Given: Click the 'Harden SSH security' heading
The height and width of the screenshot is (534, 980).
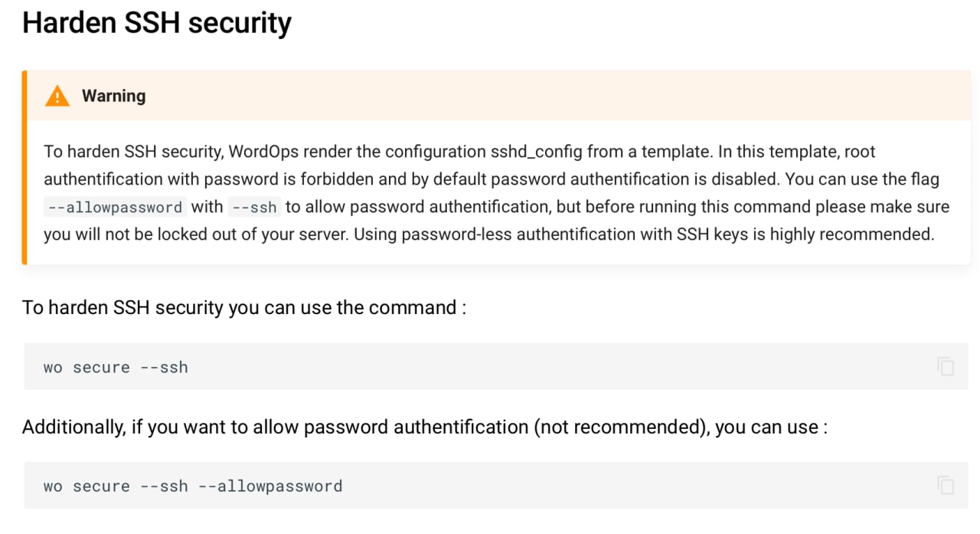Looking at the screenshot, I should pos(157,23).
